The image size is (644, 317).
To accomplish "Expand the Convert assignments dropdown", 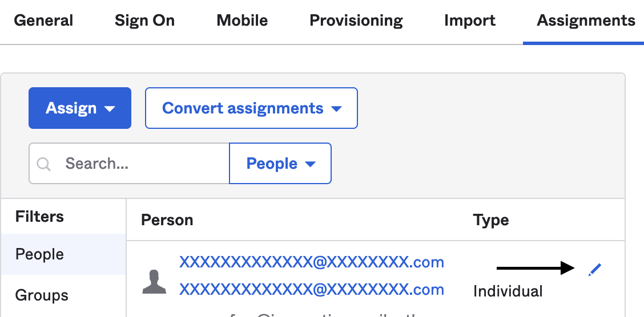I will (x=251, y=108).
